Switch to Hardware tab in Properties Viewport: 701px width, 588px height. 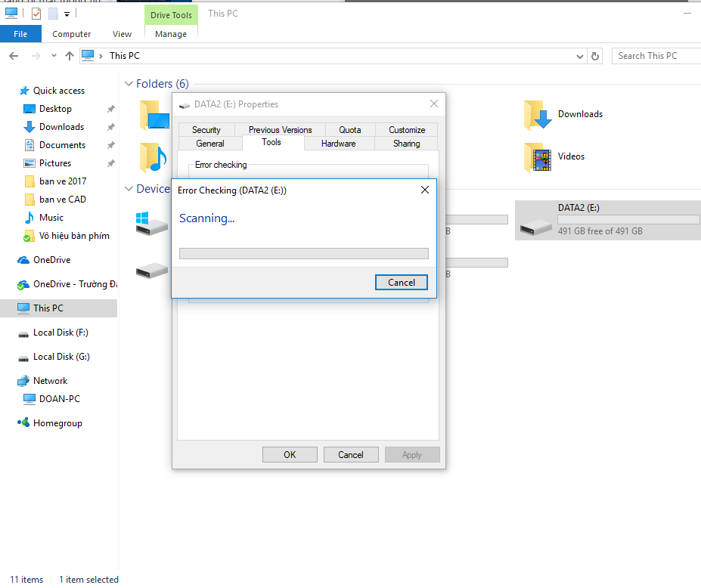coord(339,144)
